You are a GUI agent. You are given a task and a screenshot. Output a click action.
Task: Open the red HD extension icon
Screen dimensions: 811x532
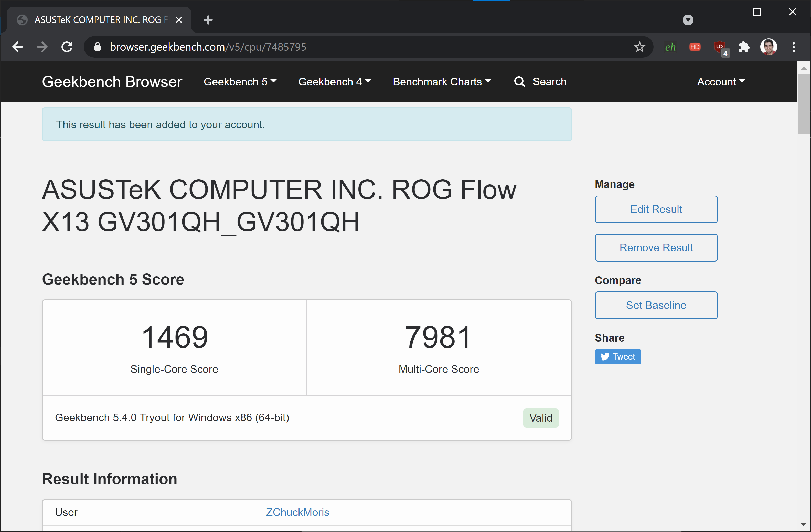tap(695, 47)
